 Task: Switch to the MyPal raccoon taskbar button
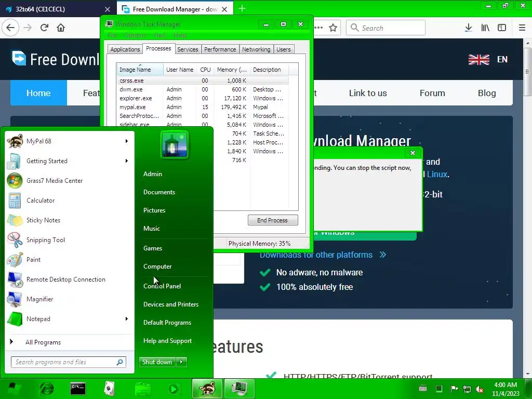(x=207, y=389)
